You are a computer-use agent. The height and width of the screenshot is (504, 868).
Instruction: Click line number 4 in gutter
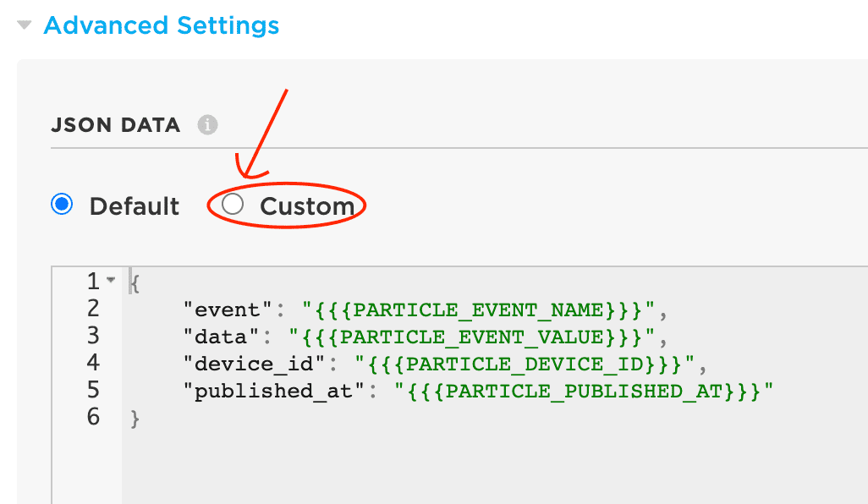(x=93, y=363)
